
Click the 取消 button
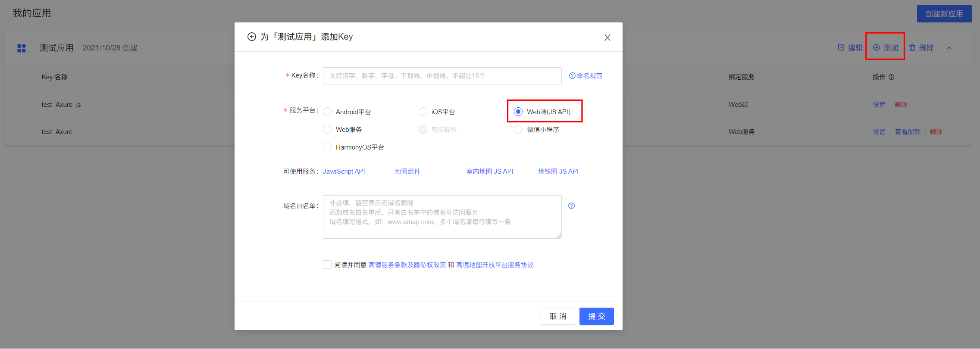(x=558, y=316)
